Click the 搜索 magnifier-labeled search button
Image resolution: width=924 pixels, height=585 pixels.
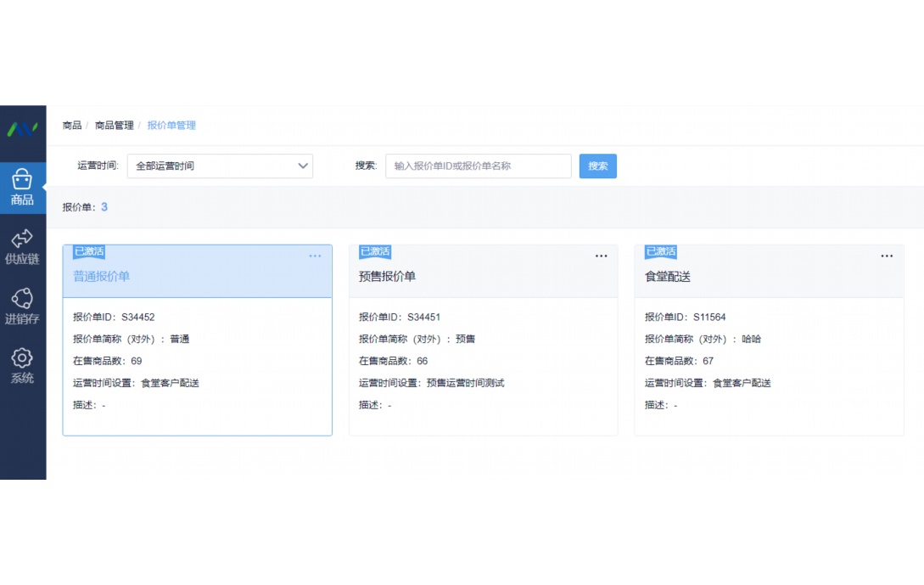coord(597,166)
